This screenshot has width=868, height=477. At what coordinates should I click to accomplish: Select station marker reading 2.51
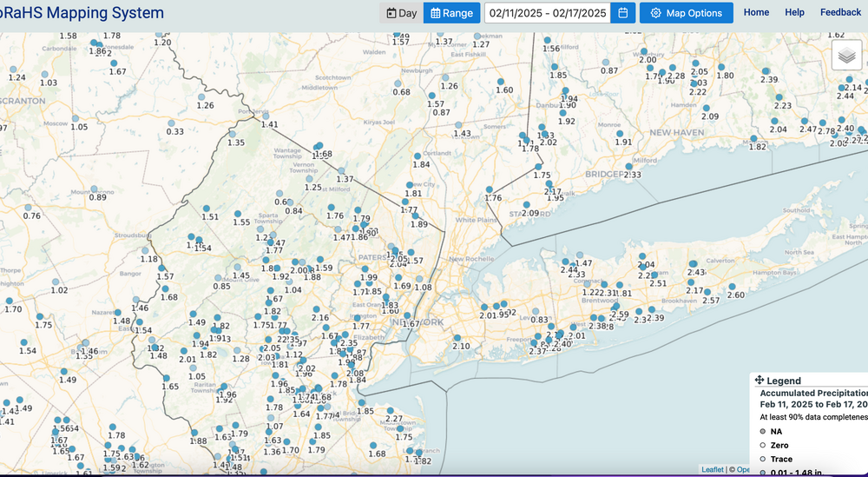[x=654, y=275]
